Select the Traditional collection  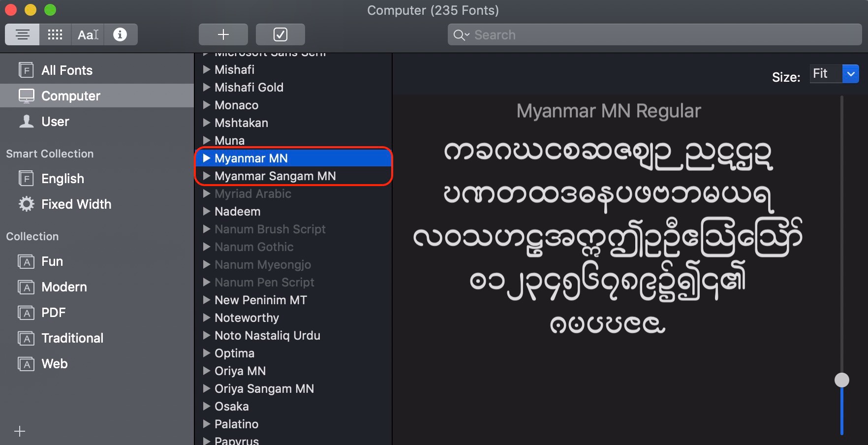(x=72, y=338)
